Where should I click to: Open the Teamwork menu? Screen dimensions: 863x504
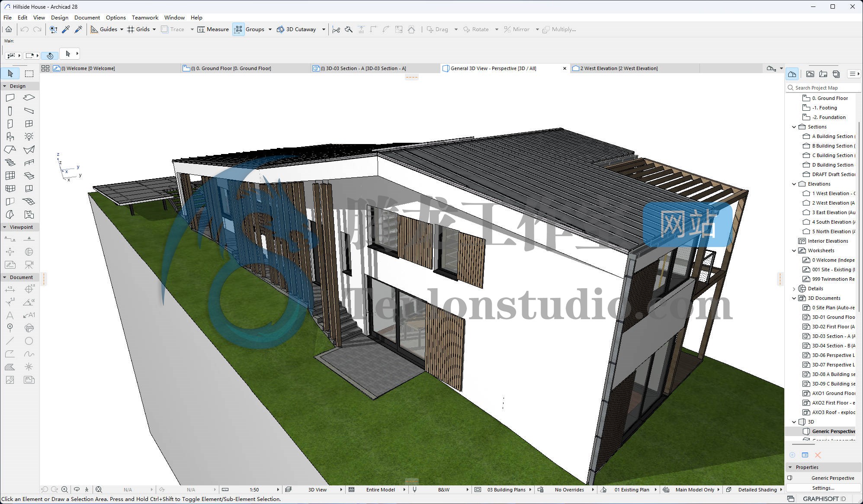[x=145, y=18]
